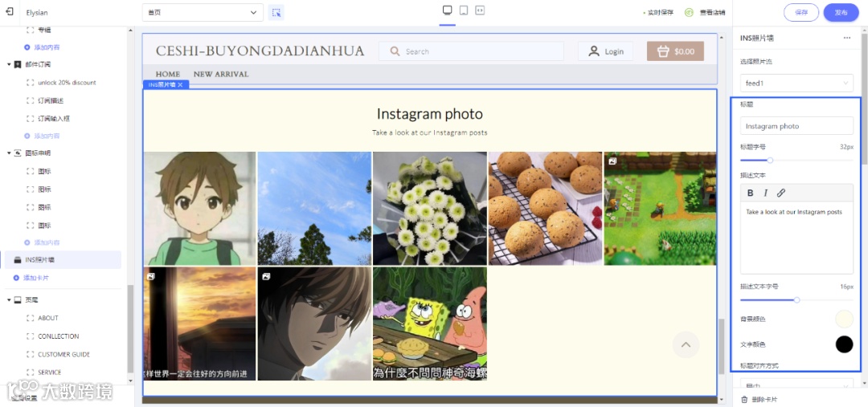Click the fullscreen preview icon

pos(480,10)
